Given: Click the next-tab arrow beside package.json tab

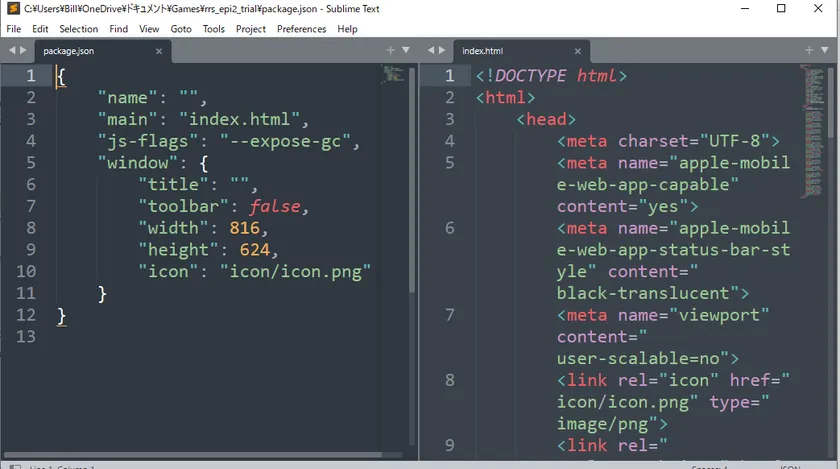Looking at the screenshot, I should [x=24, y=50].
